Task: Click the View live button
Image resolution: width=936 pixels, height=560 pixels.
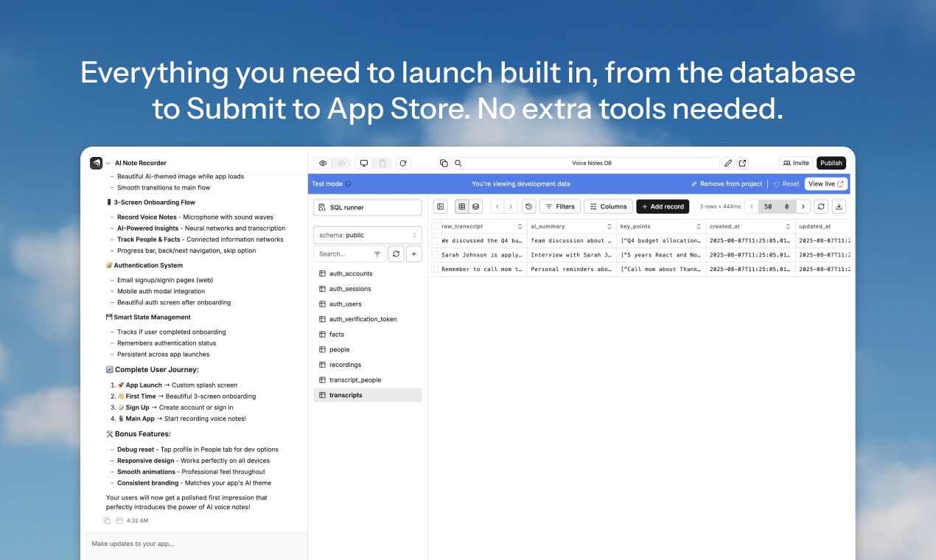Action: [826, 183]
